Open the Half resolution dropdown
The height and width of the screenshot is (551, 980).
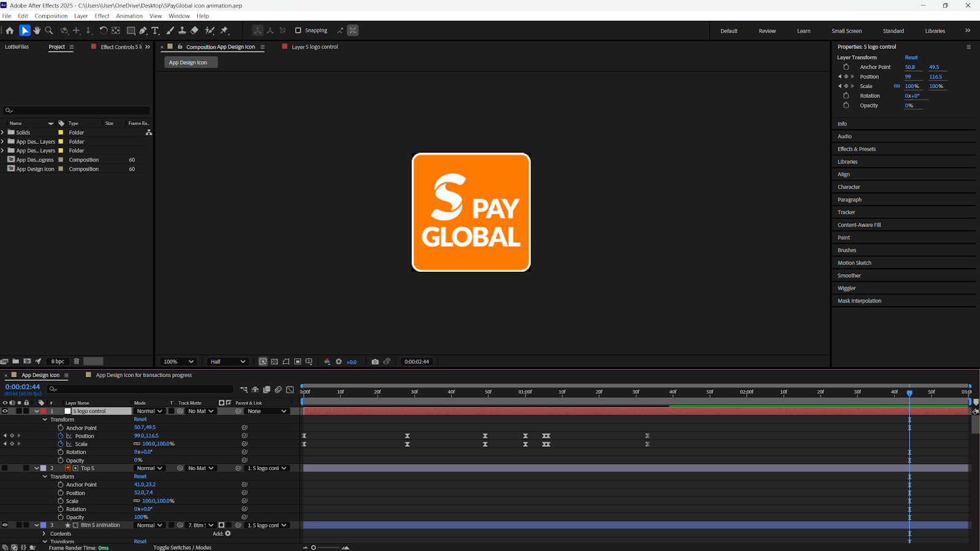228,362
